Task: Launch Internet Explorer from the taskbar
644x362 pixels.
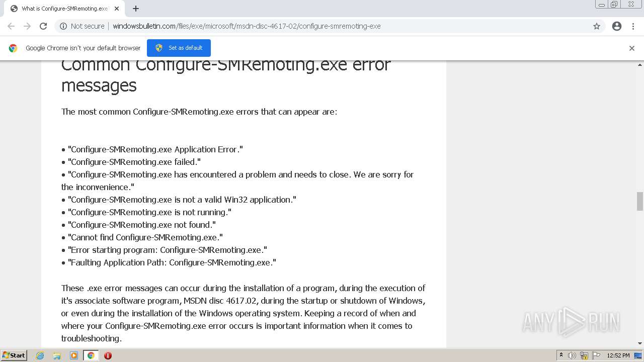Action: pos(40,355)
